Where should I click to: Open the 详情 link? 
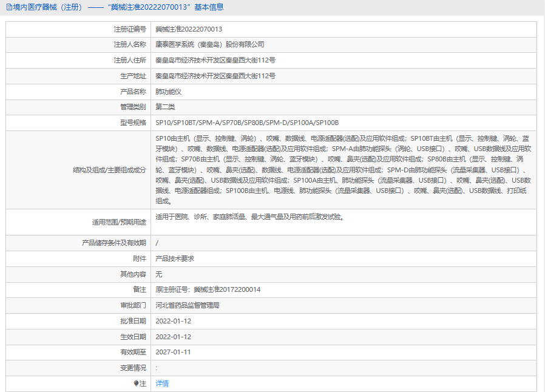pyautogui.click(x=162, y=384)
